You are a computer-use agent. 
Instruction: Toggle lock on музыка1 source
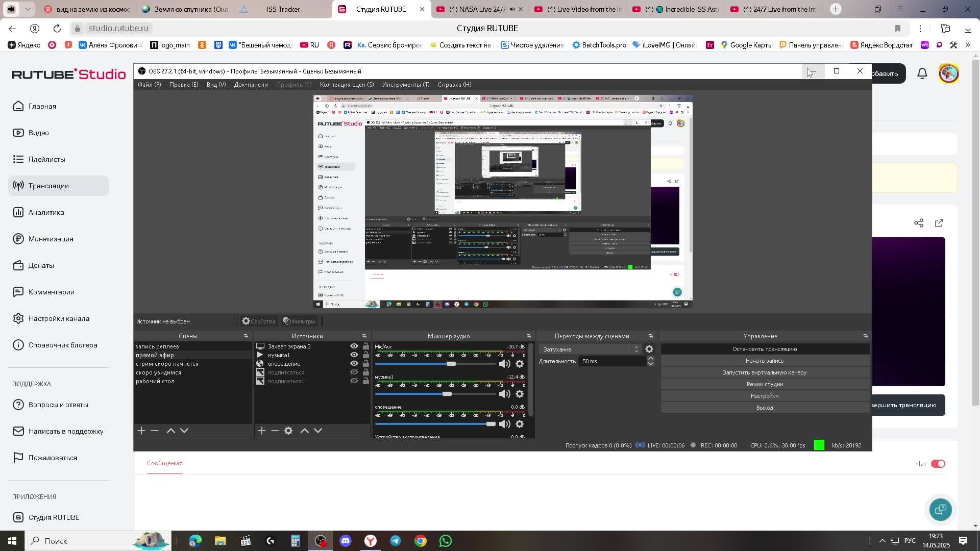click(366, 355)
